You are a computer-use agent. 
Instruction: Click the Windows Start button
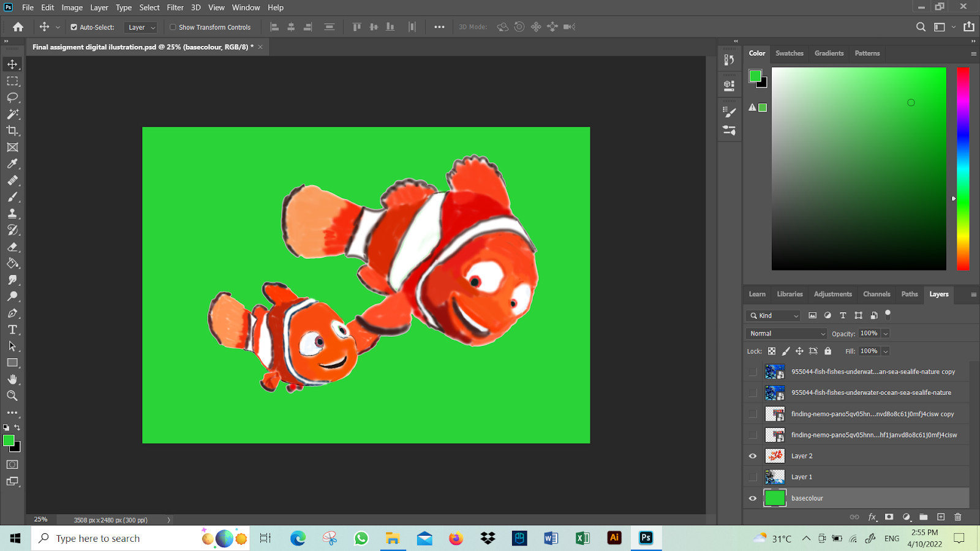coord(15,538)
